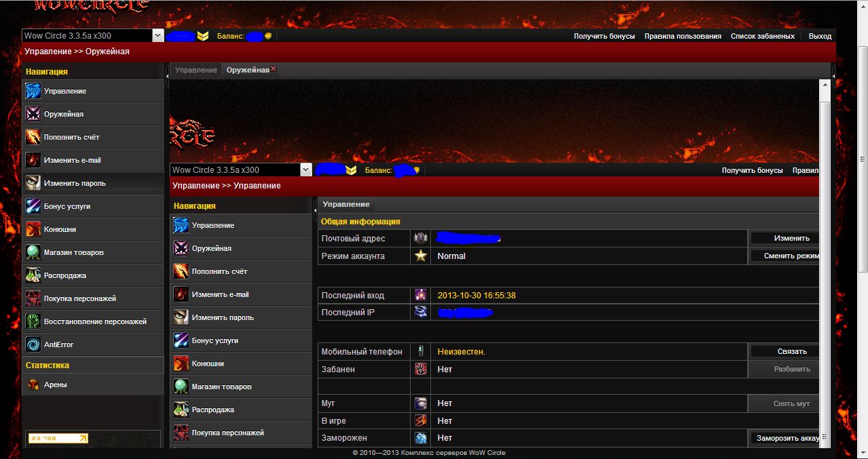
Task: Collapse the outer navigation panel arrow
Action: (167, 77)
